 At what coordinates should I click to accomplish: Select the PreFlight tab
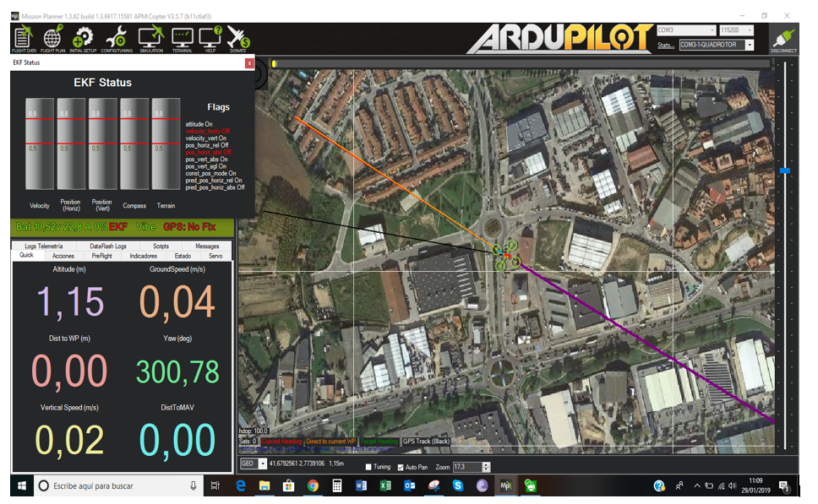[x=102, y=256]
